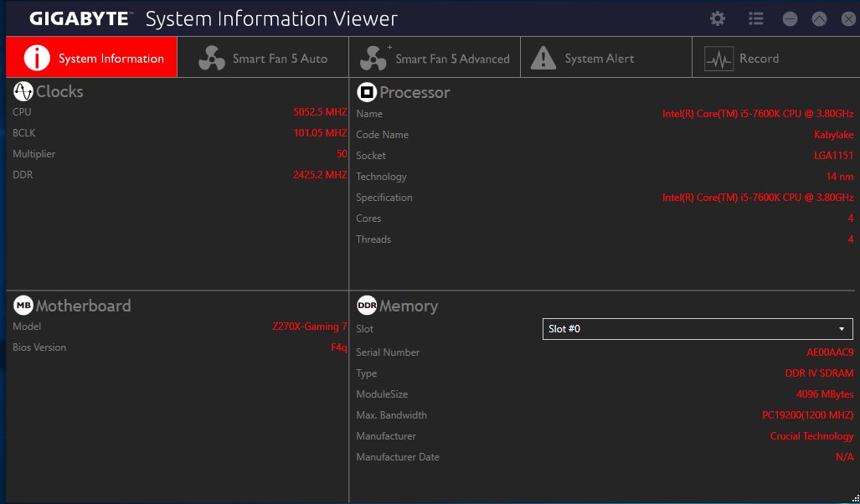Click the Crucial Technology manufacturer value
This screenshot has width=860, height=504.
pyautogui.click(x=811, y=436)
